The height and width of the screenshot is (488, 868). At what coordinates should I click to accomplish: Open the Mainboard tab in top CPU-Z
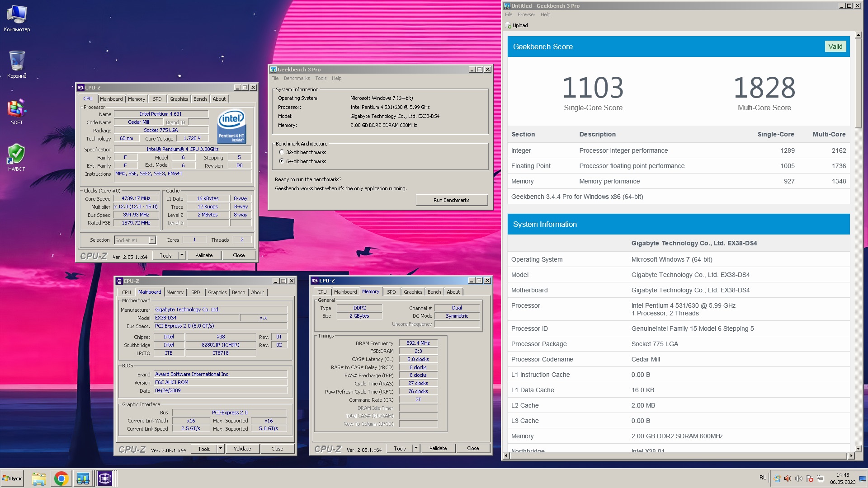pyautogui.click(x=111, y=99)
